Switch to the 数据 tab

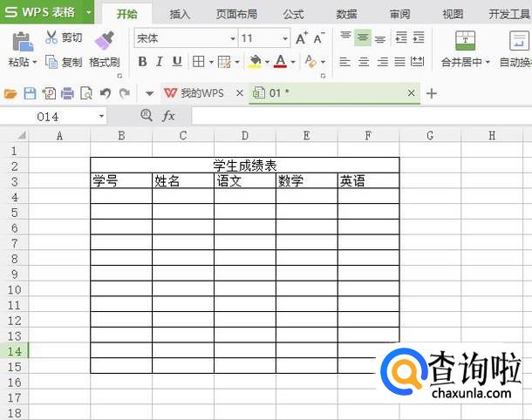coord(346,14)
